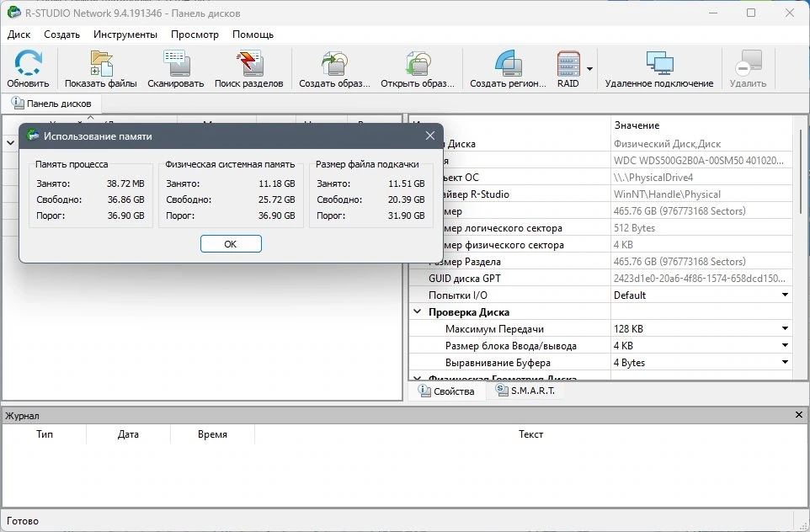Click the Дата column header in Журнал
810x532 pixels.
point(128,434)
